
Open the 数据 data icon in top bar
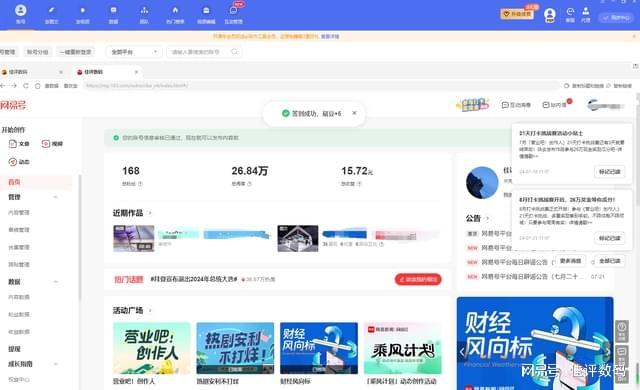pyautogui.click(x=113, y=10)
